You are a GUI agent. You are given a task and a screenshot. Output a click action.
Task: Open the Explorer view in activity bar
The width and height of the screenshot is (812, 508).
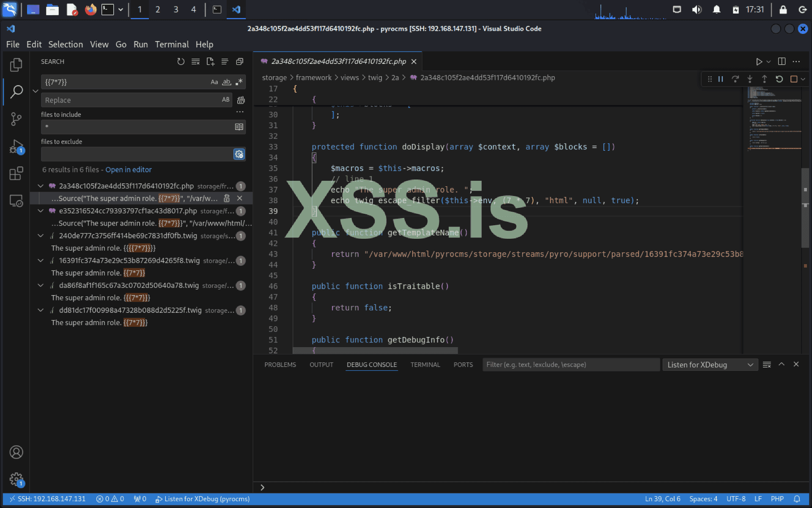click(x=16, y=64)
